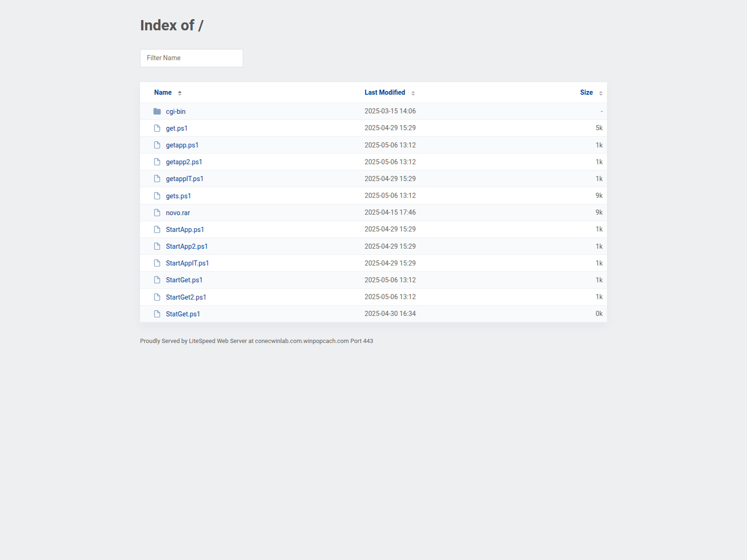This screenshot has width=747, height=560.
Task: Click the file icon next to novo.rar
Action: click(157, 212)
